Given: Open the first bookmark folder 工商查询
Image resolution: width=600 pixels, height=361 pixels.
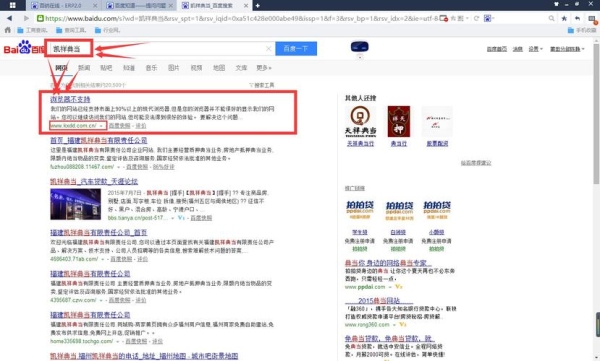Looking at the screenshot, I should [33, 30].
